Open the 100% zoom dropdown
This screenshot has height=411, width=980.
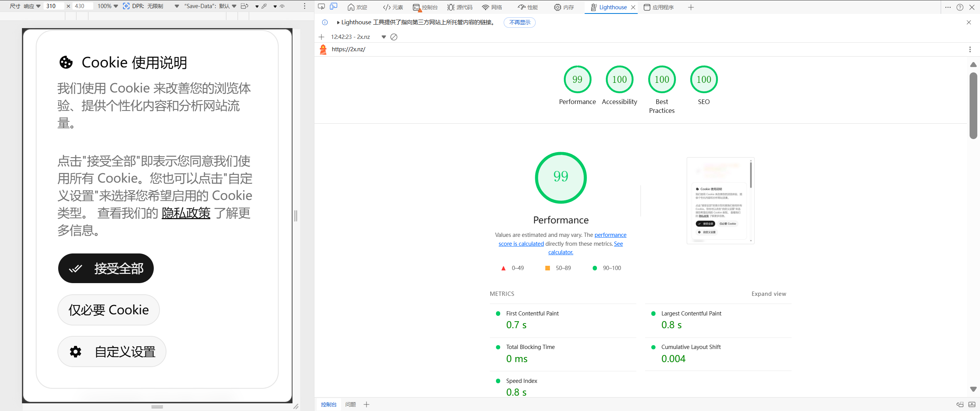pos(108,6)
